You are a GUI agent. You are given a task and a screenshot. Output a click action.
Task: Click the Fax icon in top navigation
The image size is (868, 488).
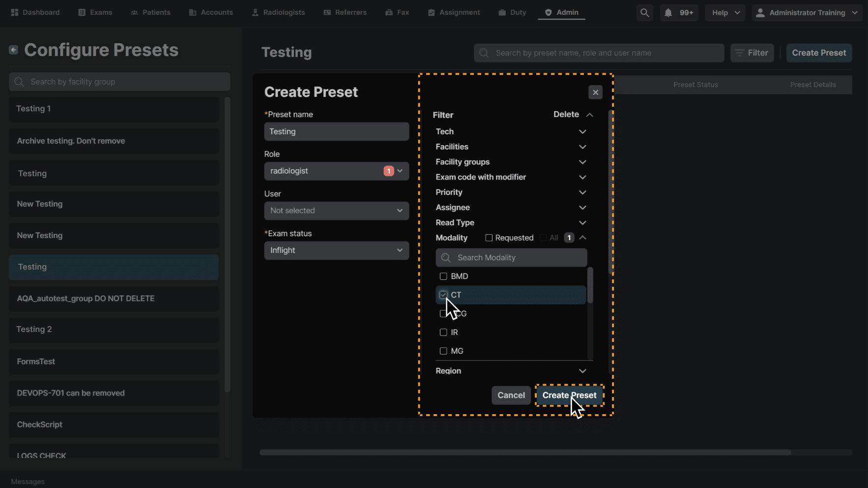coord(389,12)
